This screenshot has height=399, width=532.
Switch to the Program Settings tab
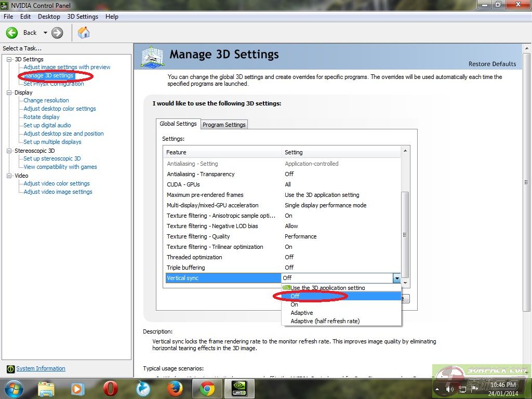click(224, 125)
